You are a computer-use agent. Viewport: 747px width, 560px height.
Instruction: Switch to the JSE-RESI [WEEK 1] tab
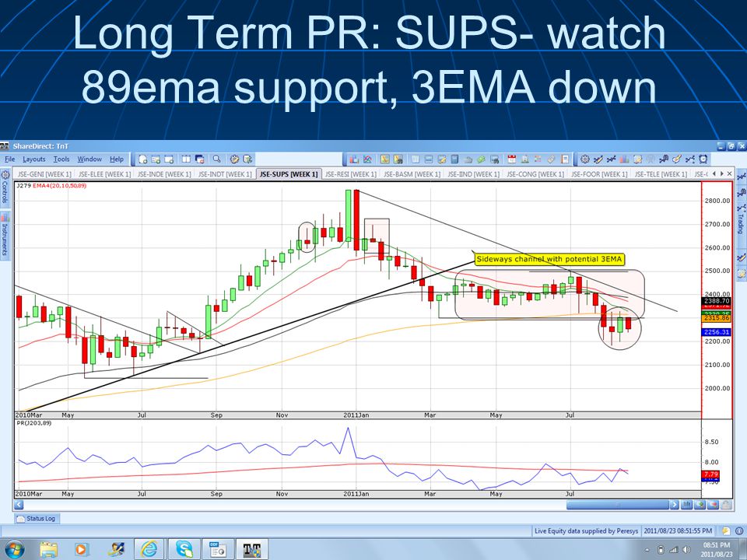[351, 174]
